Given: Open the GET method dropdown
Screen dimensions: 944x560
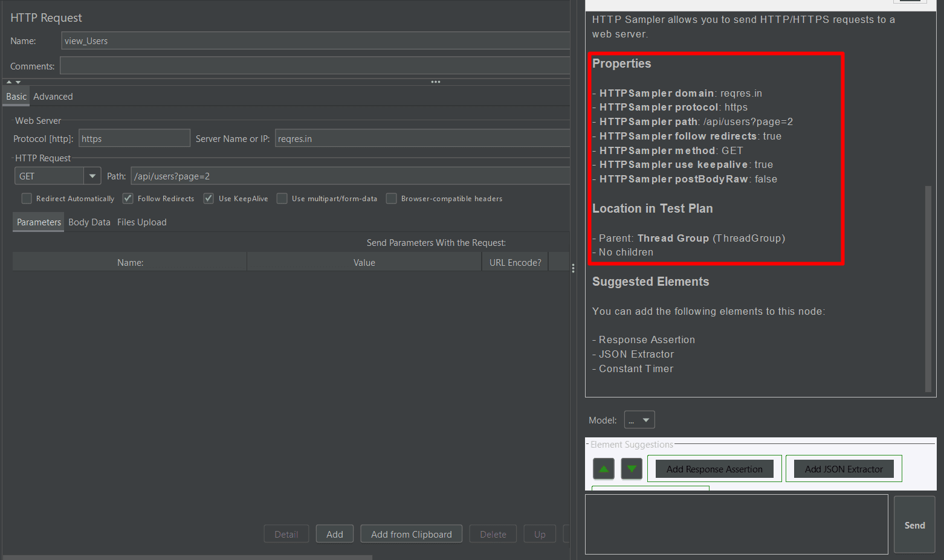Looking at the screenshot, I should pos(92,176).
